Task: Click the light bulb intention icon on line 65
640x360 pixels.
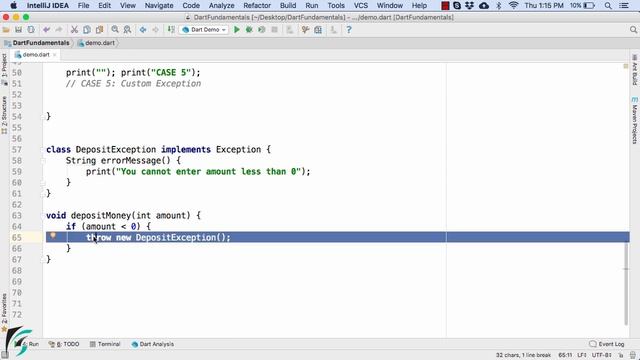Action: point(53,236)
